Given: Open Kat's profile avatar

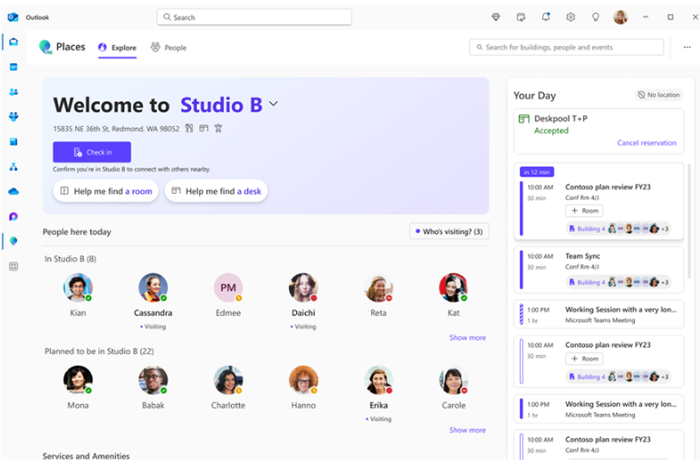Looking at the screenshot, I should 454,288.
